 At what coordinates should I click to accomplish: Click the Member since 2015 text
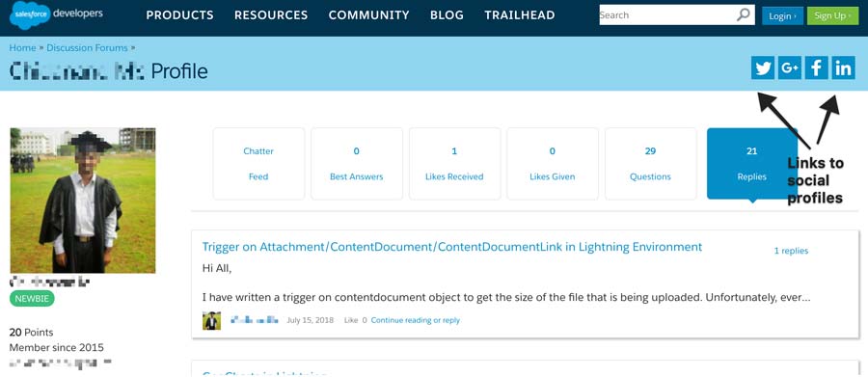[x=57, y=348]
